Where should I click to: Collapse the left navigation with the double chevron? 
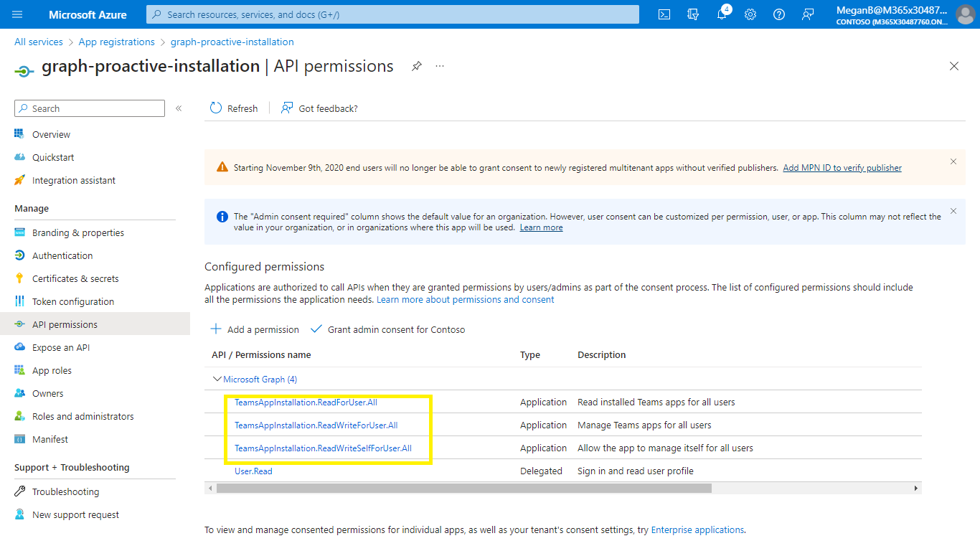tap(179, 108)
